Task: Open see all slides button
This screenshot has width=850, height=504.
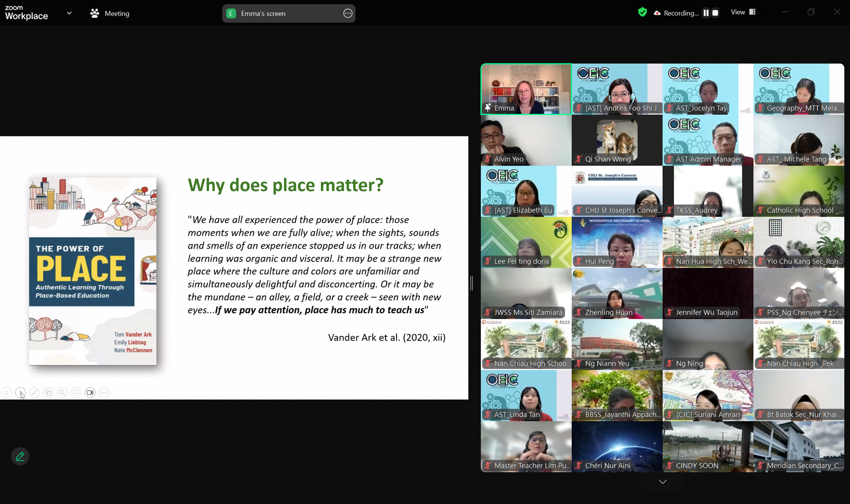Action: tap(48, 392)
